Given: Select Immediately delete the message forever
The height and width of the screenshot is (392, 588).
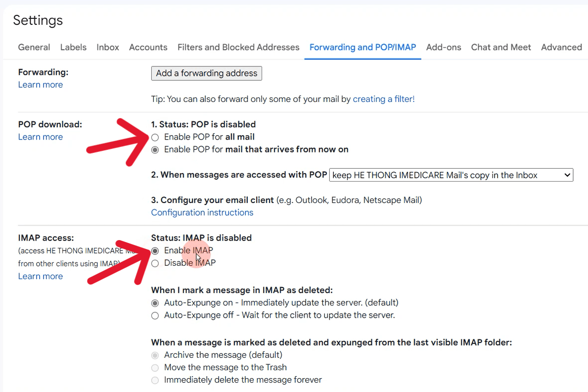Looking at the screenshot, I should pos(155,380).
